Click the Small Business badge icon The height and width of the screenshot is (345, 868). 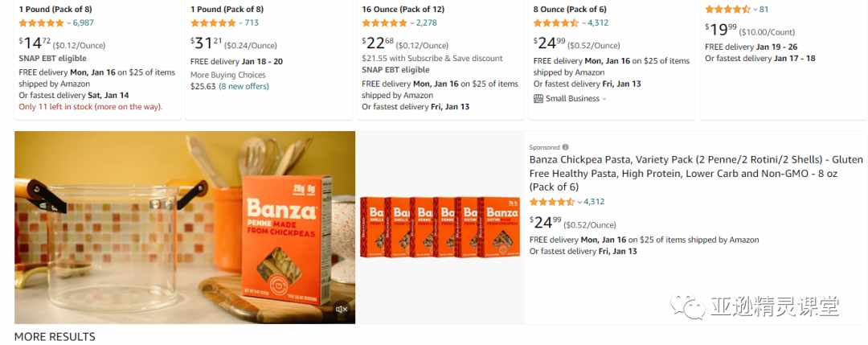click(538, 99)
